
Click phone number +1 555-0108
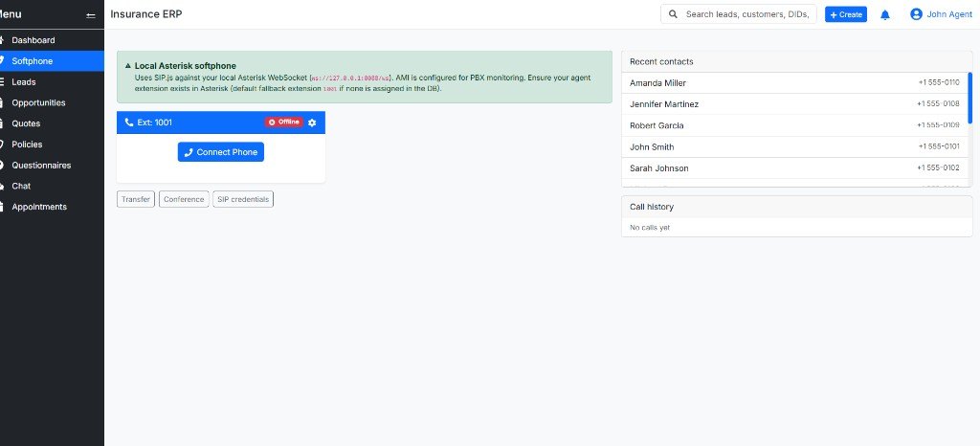click(938, 103)
